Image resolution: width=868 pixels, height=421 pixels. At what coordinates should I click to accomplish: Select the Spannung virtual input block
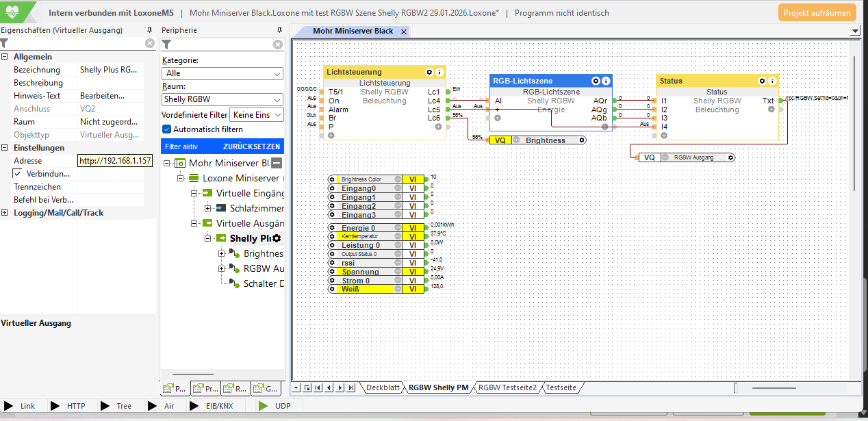point(376,272)
